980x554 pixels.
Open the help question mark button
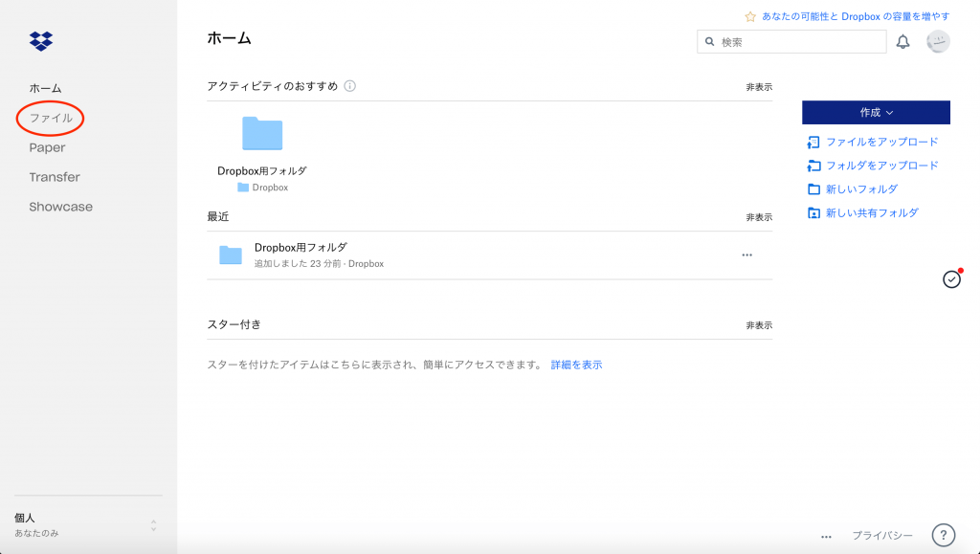coord(943,535)
